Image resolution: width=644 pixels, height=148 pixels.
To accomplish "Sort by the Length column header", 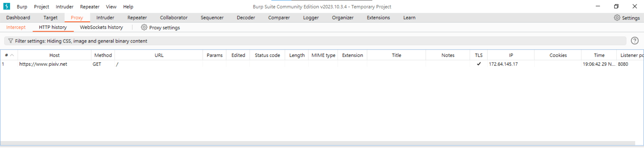I will (x=297, y=55).
